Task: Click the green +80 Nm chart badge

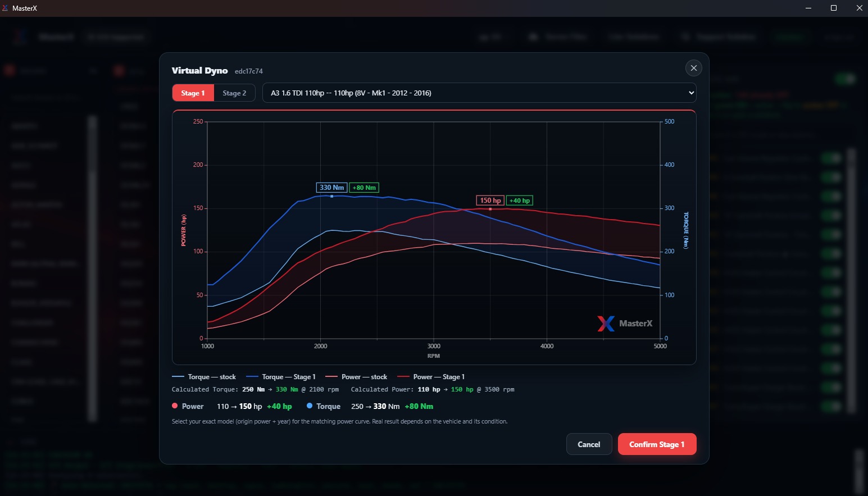Action: (364, 188)
